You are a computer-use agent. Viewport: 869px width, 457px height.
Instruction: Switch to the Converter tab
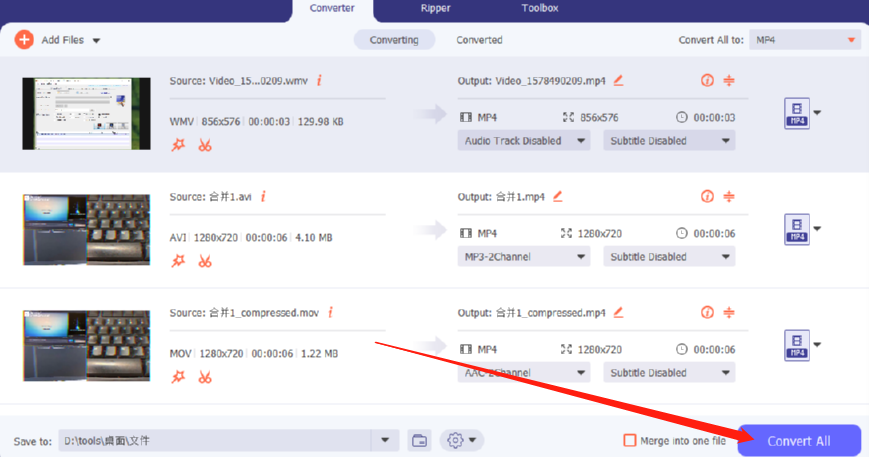[332, 8]
